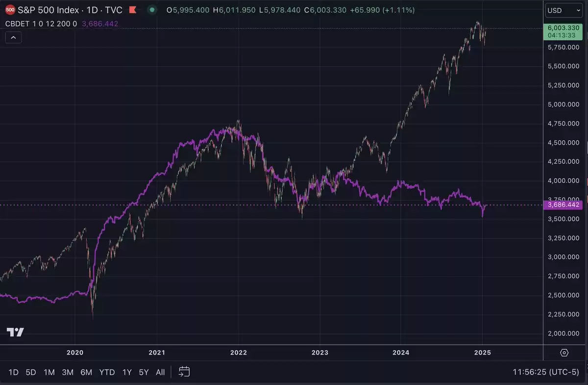Select the 1D time range
588x385 pixels.
14,372
